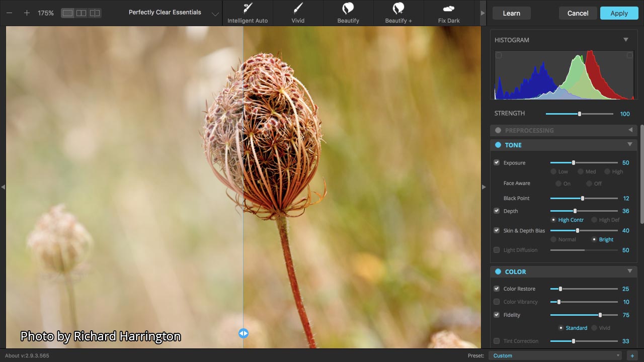Image resolution: width=644 pixels, height=362 pixels.
Task: Click the Tint Correction value 33
Action: pos(626,341)
